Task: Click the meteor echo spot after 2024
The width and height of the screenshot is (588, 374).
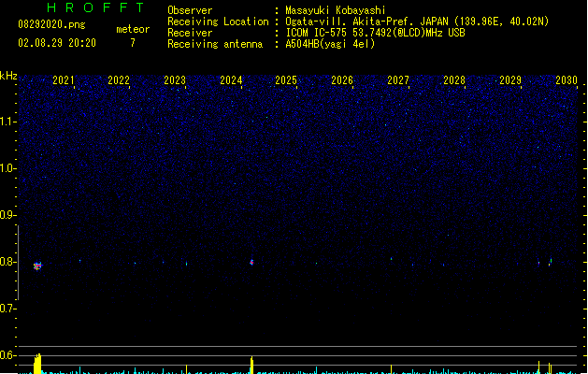Action: [x=251, y=262]
